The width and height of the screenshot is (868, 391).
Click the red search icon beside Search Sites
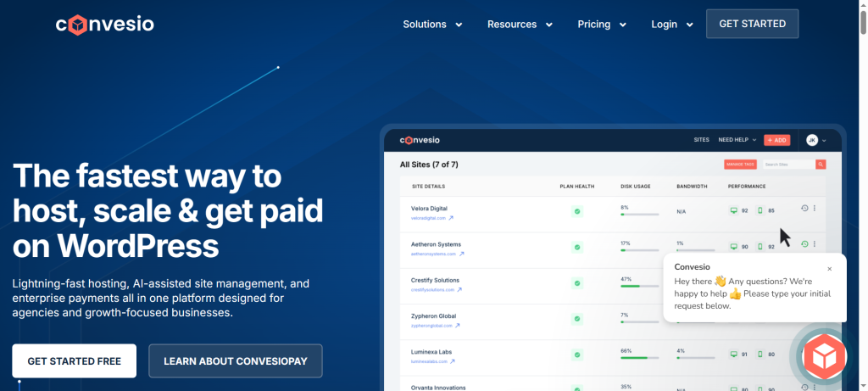point(821,165)
